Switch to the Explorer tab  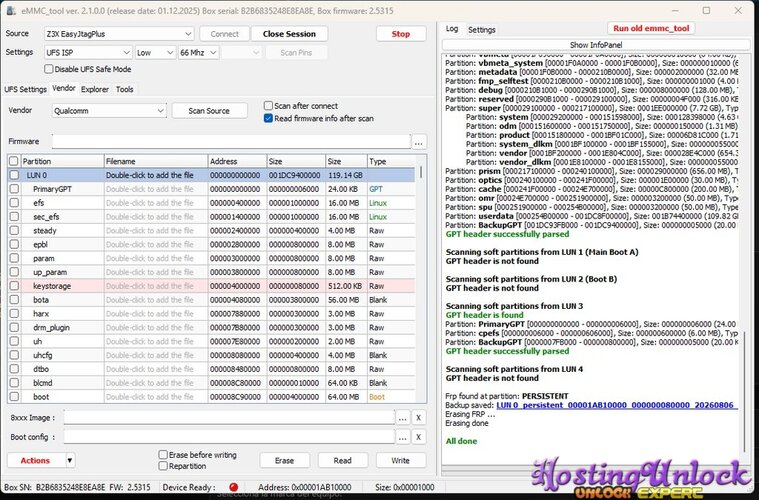coord(95,90)
